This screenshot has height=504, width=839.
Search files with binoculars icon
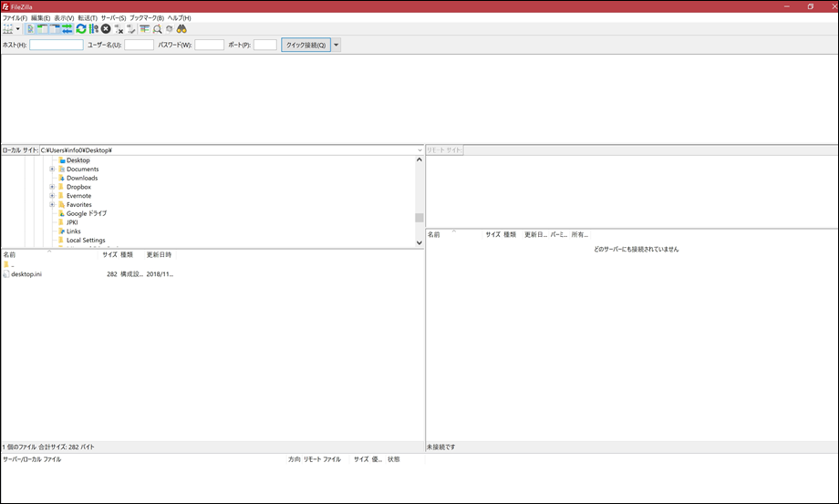(x=181, y=29)
